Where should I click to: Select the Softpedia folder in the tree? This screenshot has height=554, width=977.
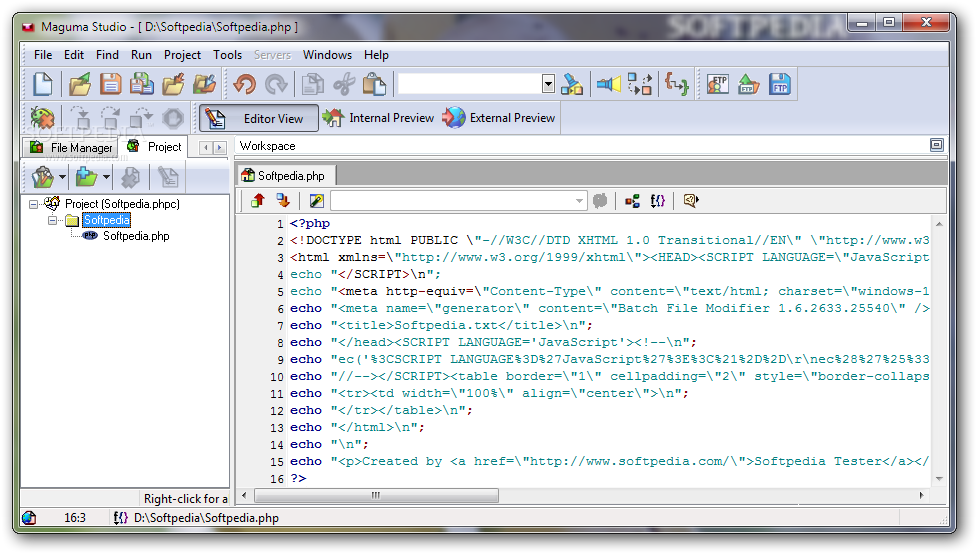pos(107,220)
